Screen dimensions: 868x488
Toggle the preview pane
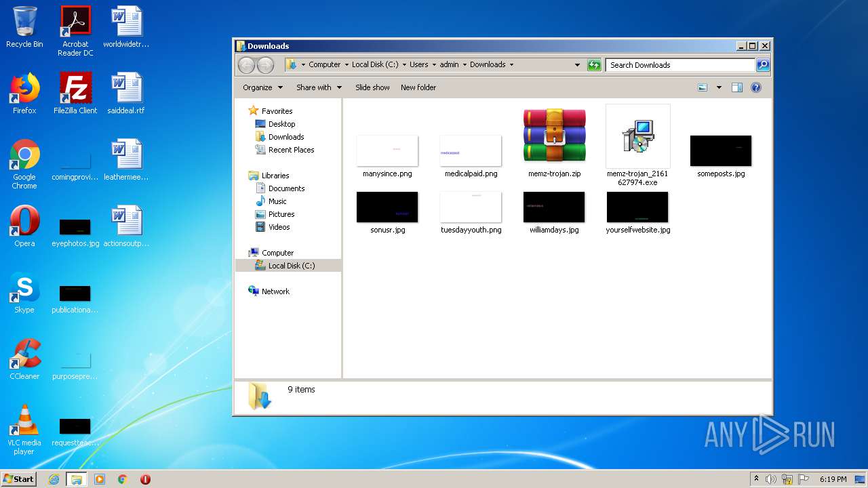pyautogui.click(x=737, y=87)
